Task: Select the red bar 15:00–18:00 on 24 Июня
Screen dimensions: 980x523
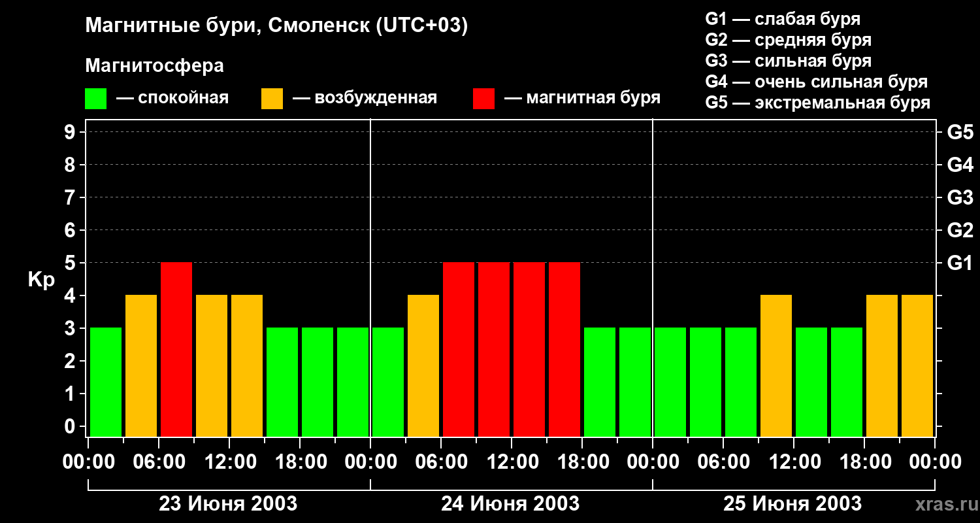Action: pos(564,349)
